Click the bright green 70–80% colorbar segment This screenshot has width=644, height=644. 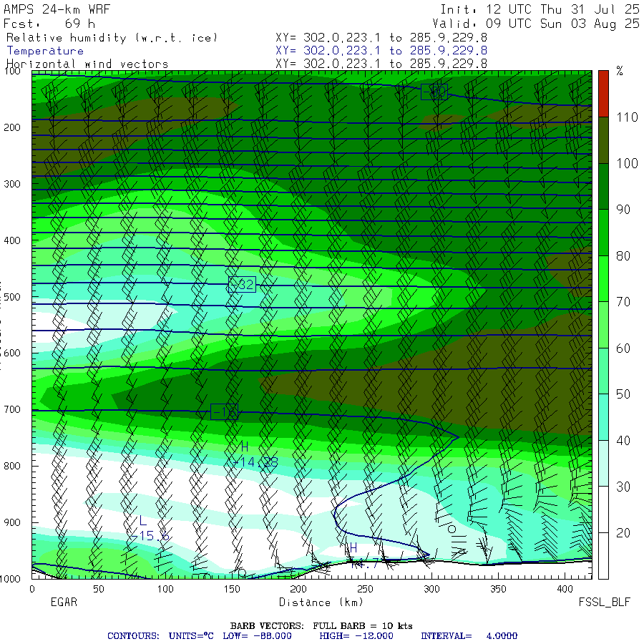[603, 279]
